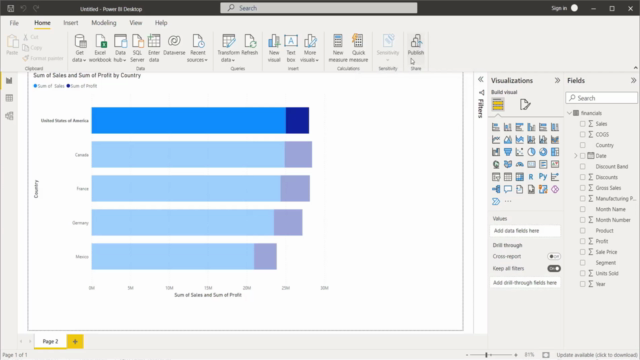The width and height of the screenshot is (640, 360).
Task: Click New measure in Calculations
Action: pos(338,48)
